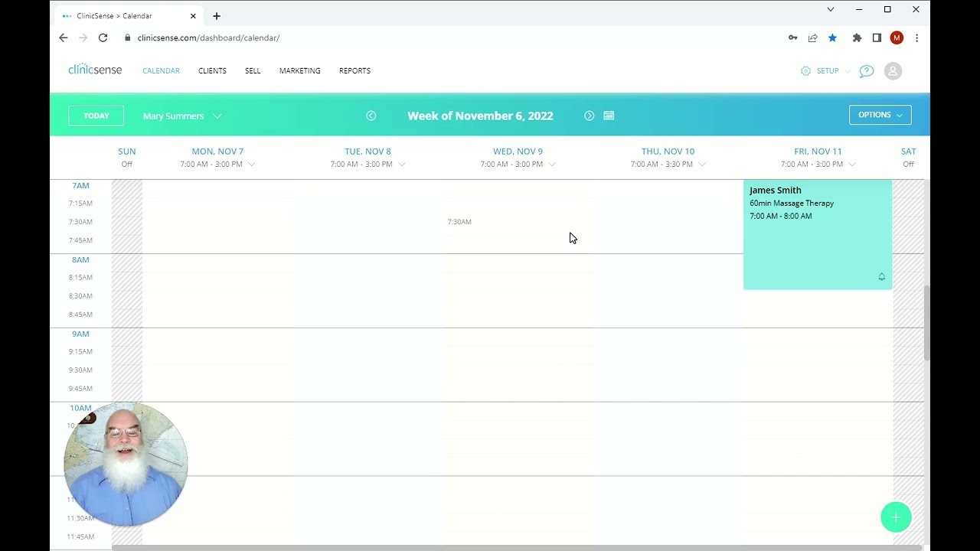Click the calendar vertical scrollbar
980x551 pixels.
click(x=926, y=321)
